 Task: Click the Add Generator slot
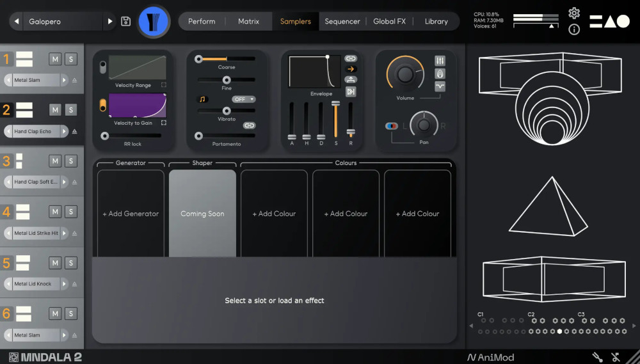coord(131,214)
